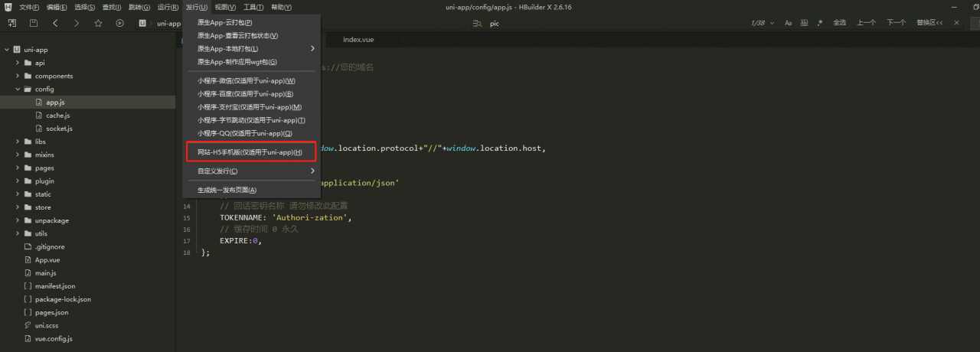Open the 跳转(G) menu
Image resolution: width=980 pixels, height=352 pixels.
(139, 7)
